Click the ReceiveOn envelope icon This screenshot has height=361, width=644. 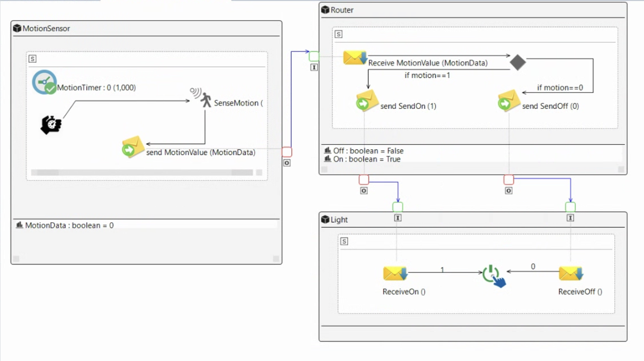[395, 273]
